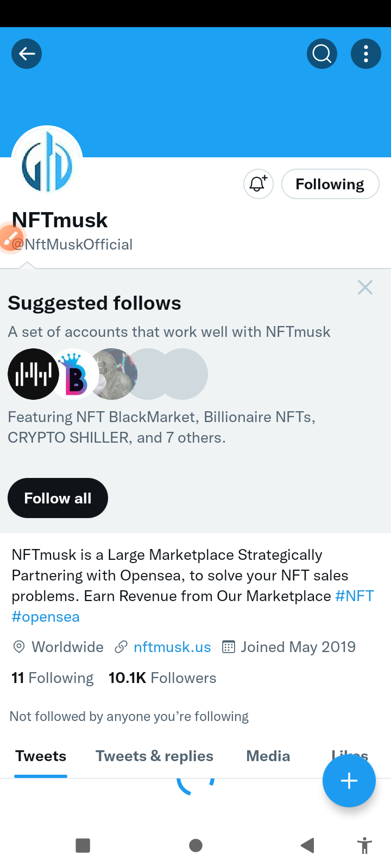391x868 pixels.
Task: View the 10.1K Followers list
Action: tap(162, 678)
